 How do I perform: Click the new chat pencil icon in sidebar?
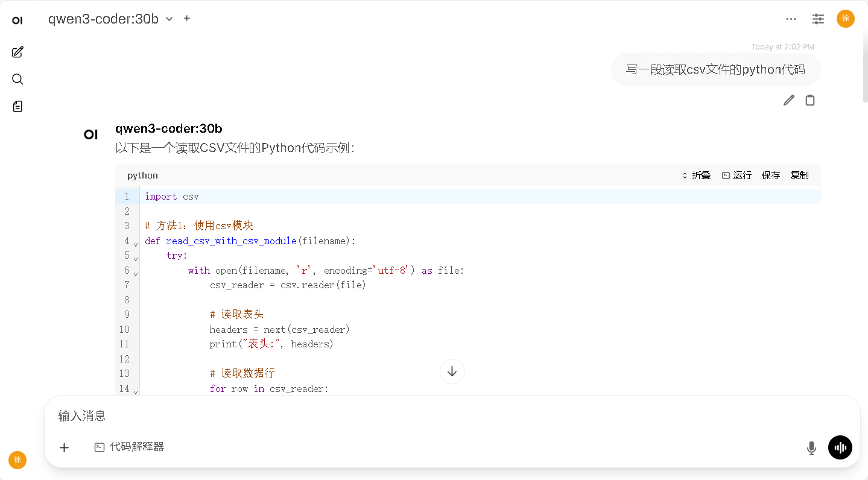(17, 52)
